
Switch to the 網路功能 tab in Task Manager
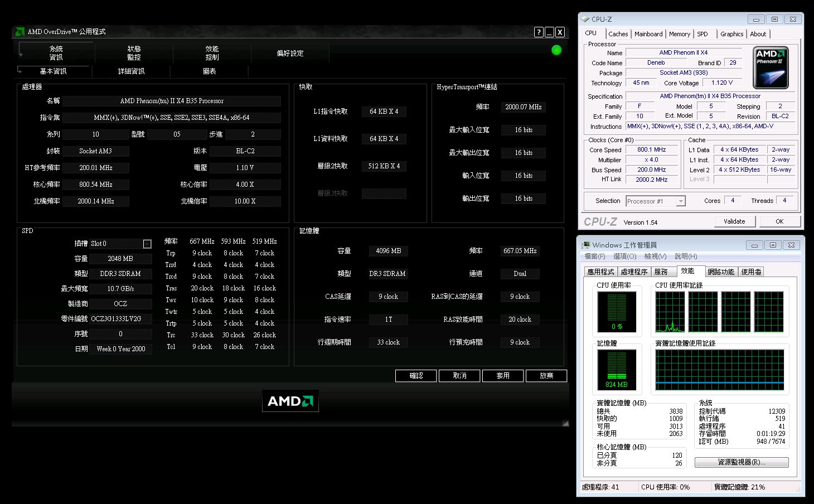[x=721, y=272]
